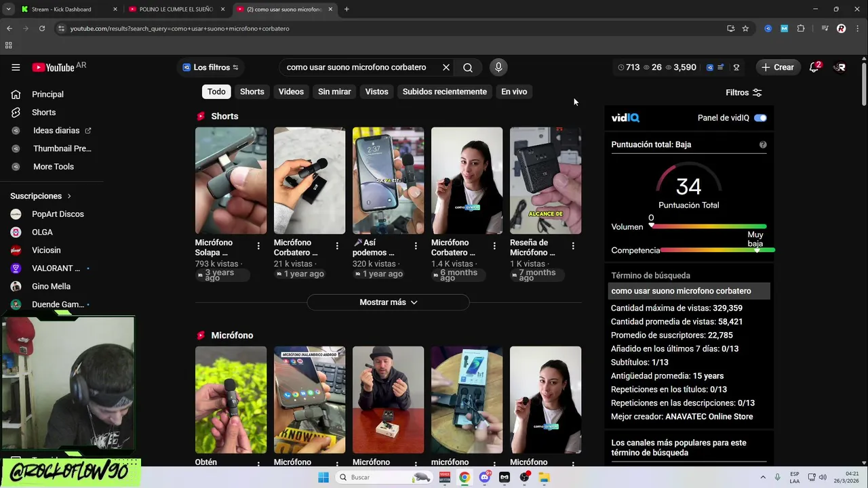Click the vidIQ blue logo icon in header
868x488 pixels.
click(709, 67)
